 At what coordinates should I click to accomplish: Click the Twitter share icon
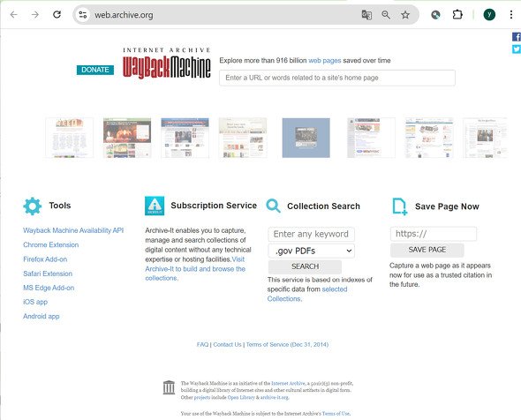(517, 49)
